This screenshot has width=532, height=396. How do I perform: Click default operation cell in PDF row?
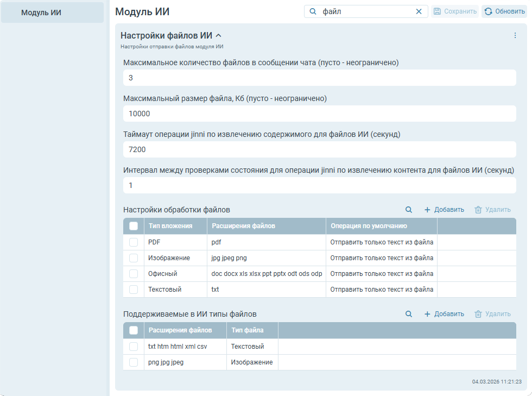click(382, 242)
